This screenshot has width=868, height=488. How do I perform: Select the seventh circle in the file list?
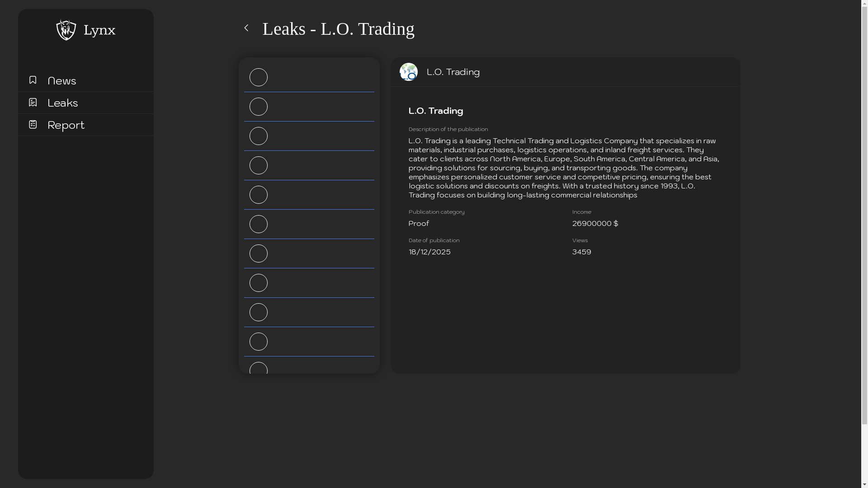259,253
